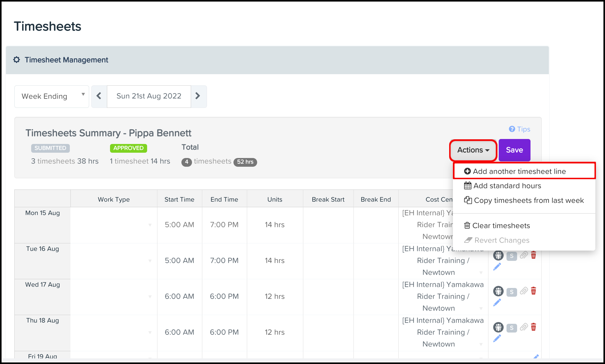The width and height of the screenshot is (605, 364).
Task: Click the purple Save button
Action: coord(514,150)
